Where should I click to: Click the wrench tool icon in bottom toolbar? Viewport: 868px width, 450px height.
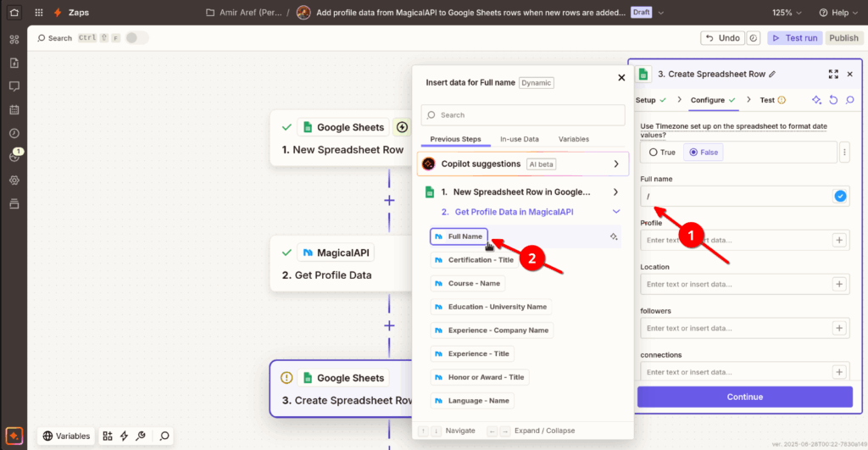pyautogui.click(x=141, y=436)
